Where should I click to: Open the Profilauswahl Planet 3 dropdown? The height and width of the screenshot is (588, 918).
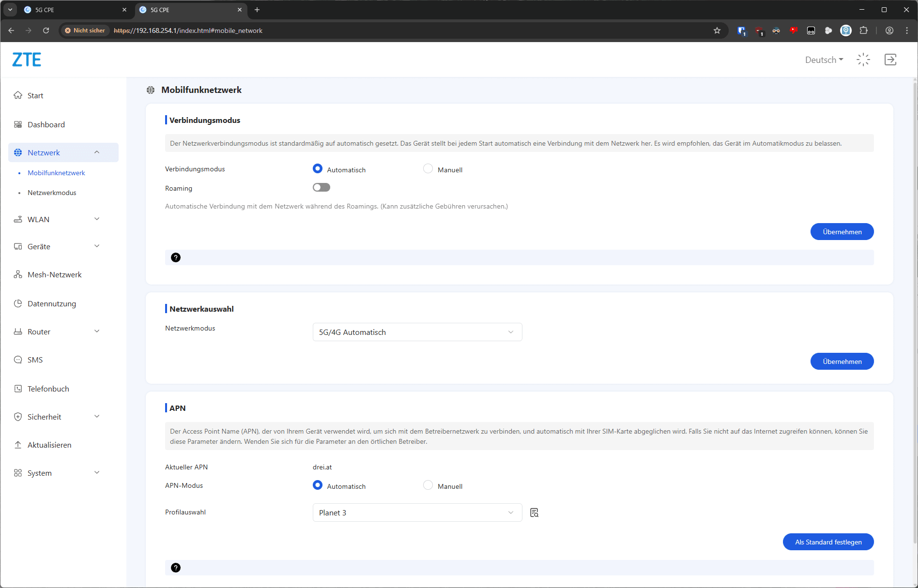(417, 513)
